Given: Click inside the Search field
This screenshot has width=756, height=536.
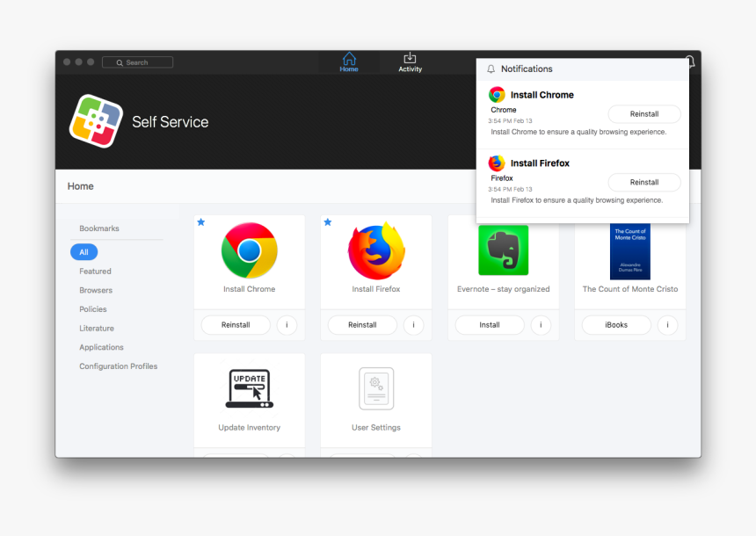Looking at the screenshot, I should click(x=137, y=62).
